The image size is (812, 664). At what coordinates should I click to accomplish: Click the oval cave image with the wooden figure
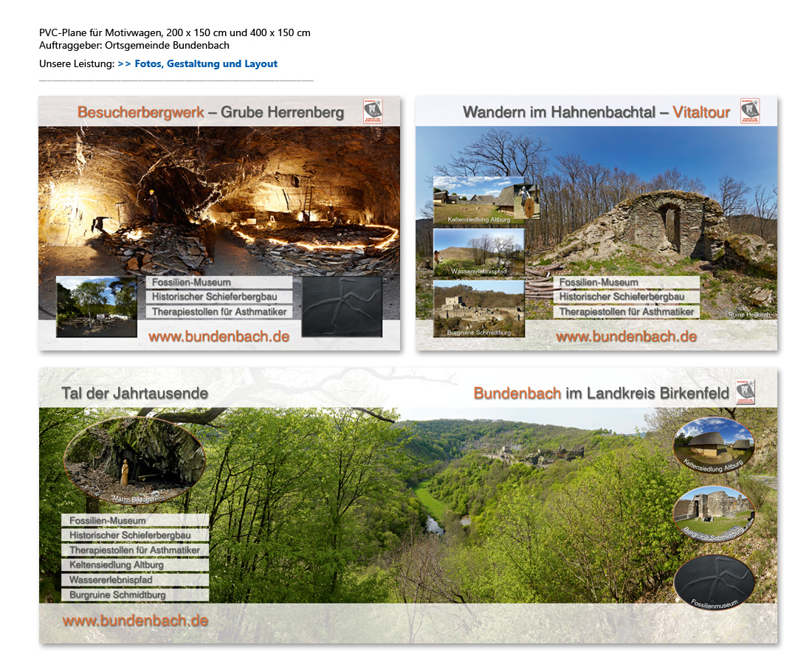click(x=134, y=460)
